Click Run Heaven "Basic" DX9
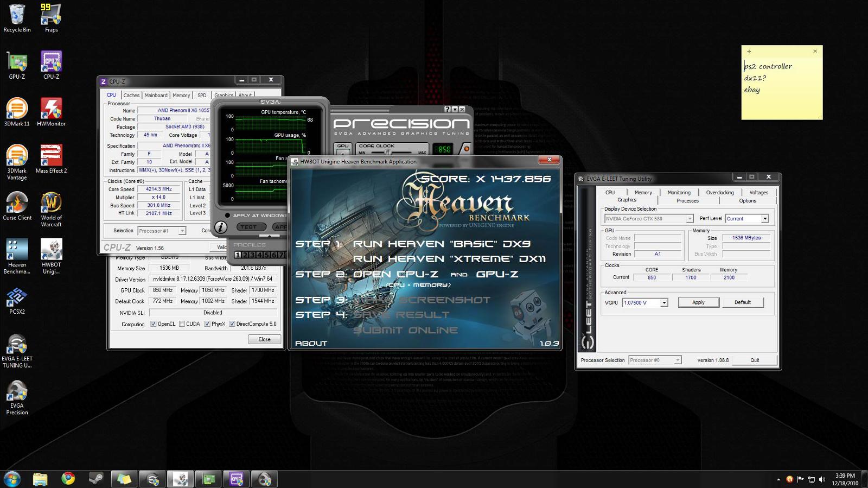 click(x=442, y=244)
